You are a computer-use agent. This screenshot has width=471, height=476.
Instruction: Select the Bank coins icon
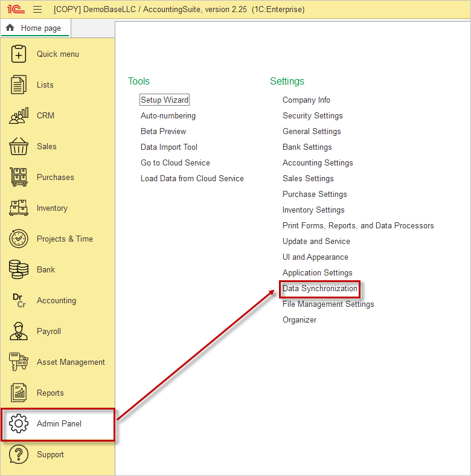coord(19,269)
